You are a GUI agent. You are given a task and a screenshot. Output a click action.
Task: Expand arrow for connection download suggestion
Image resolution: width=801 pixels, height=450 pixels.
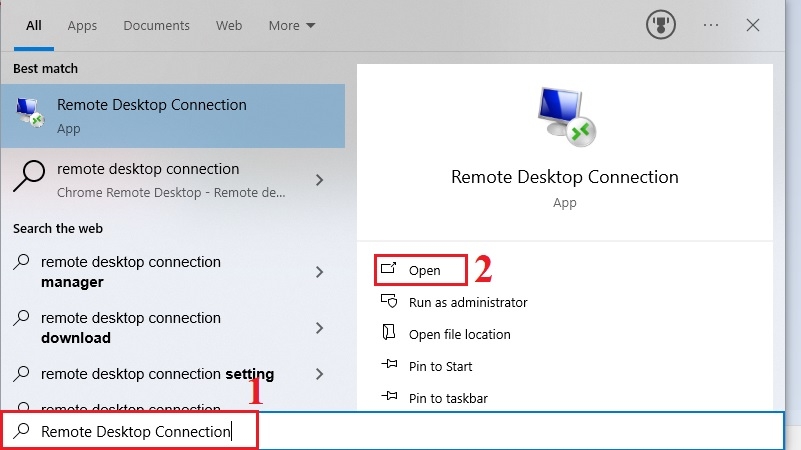coord(319,327)
